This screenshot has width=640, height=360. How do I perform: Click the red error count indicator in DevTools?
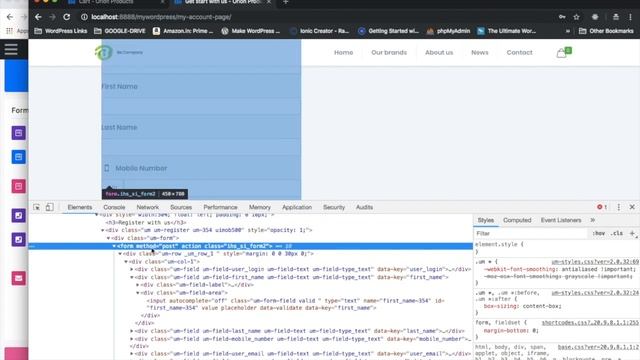[602, 207]
